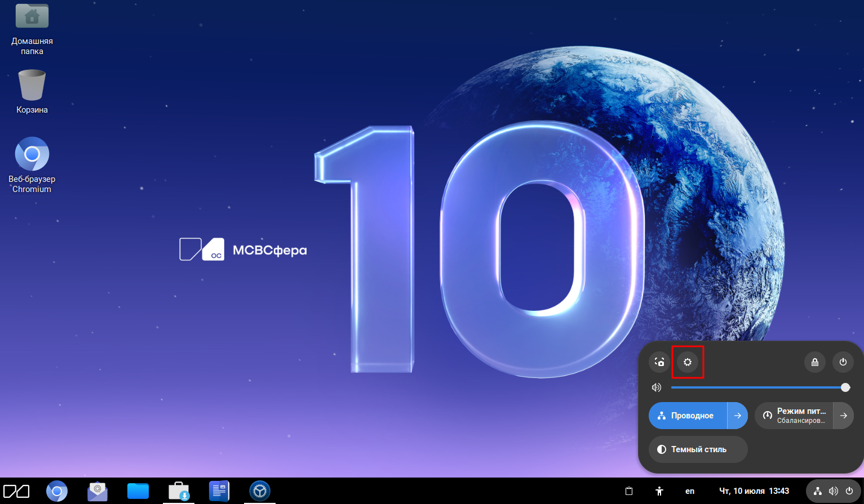Launch the software center briefcase icon
The width and height of the screenshot is (864, 504).
pos(179,491)
